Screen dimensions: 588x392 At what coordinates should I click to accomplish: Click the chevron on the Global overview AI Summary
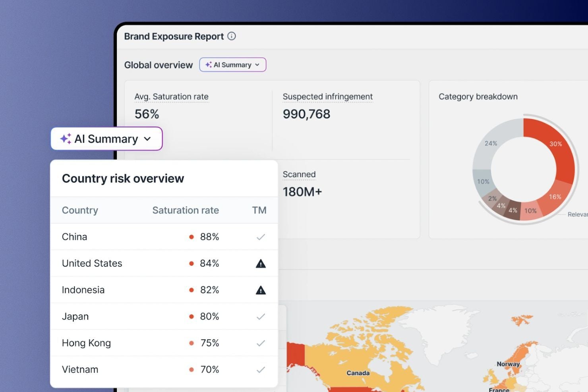pos(257,65)
